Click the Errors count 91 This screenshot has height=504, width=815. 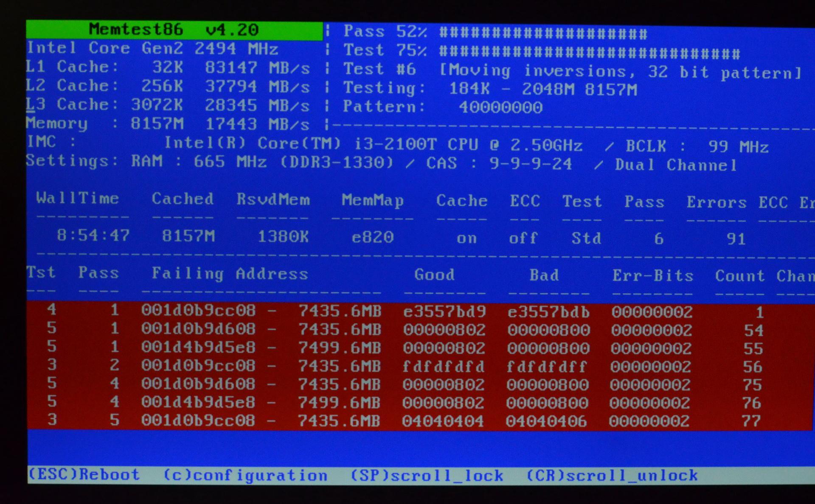(736, 239)
